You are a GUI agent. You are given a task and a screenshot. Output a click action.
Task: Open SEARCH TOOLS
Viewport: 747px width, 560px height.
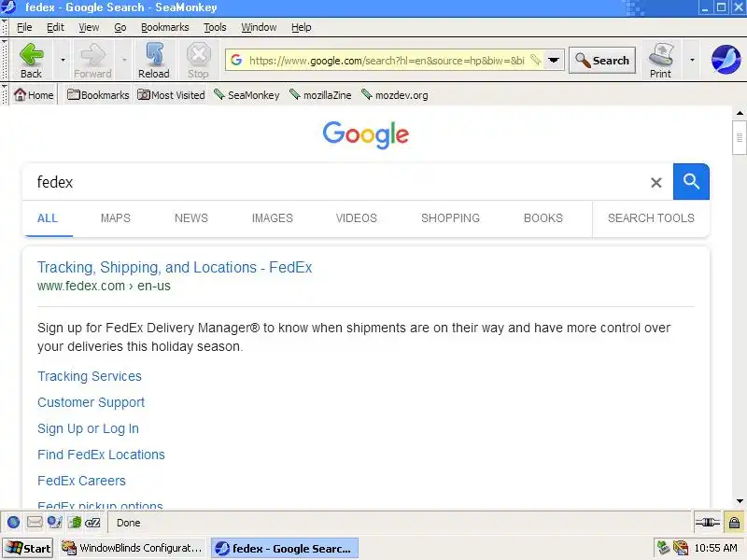point(651,218)
